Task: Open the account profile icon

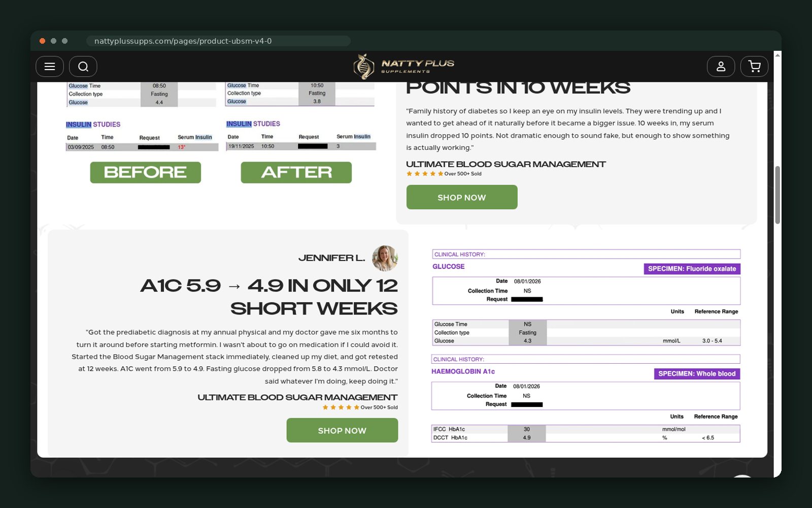Action: coord(721,67)
